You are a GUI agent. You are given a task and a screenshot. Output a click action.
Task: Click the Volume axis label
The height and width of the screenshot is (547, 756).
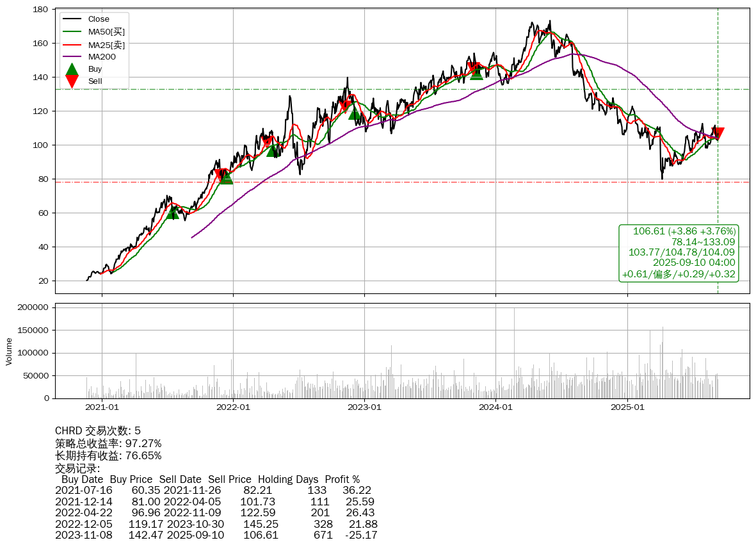click(x=9, y=351)
